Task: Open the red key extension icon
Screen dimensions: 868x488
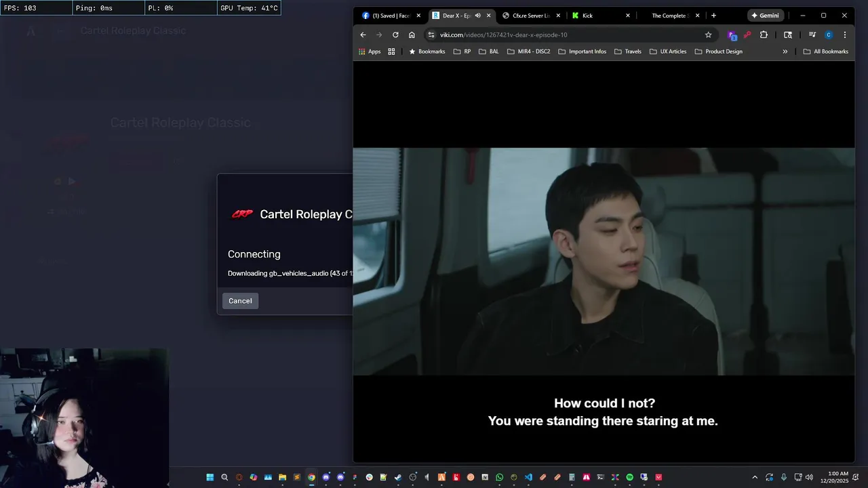Action: click(x=747, y=35)
